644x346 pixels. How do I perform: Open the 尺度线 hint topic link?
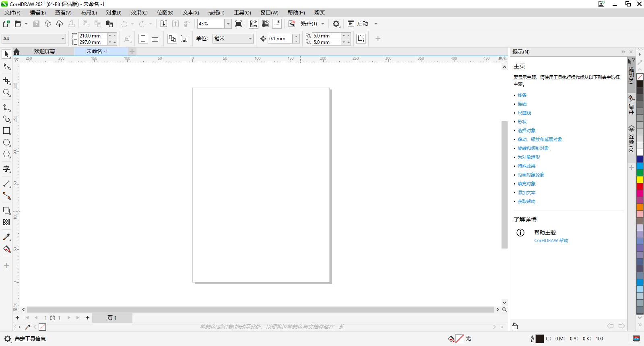[524, 113]
